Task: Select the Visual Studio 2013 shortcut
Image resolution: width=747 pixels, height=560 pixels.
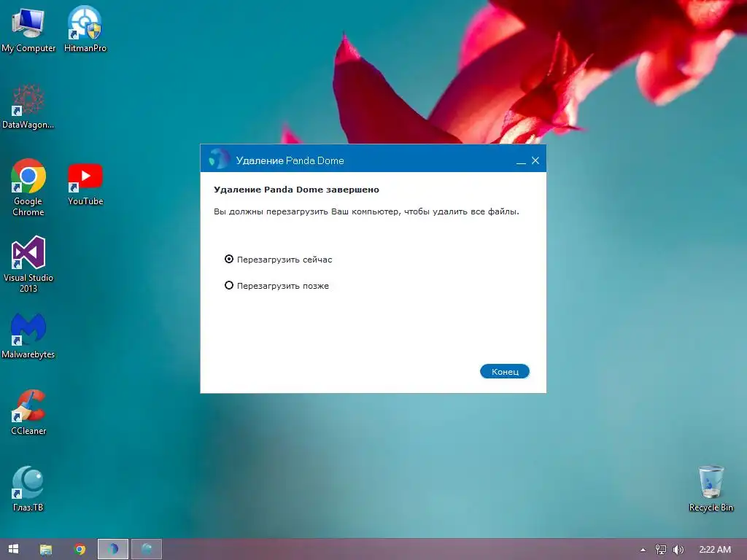Action: [x=28, y=264]
